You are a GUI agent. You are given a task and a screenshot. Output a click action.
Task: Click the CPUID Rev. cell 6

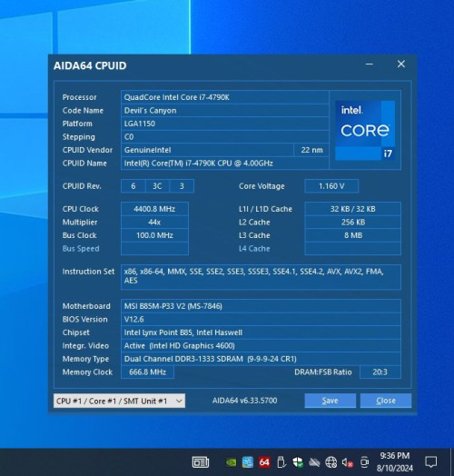tap(133, 186)
